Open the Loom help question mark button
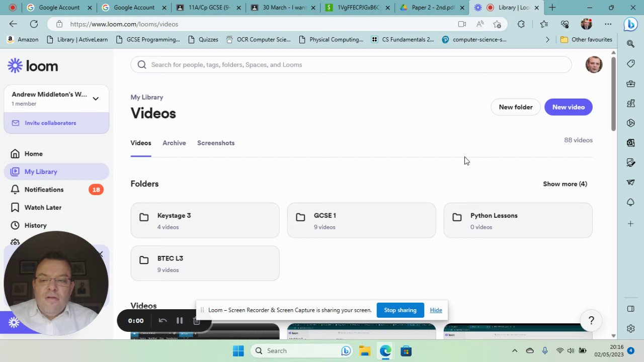The height and width of the screenshot is (362, 644). pos(591,320)
